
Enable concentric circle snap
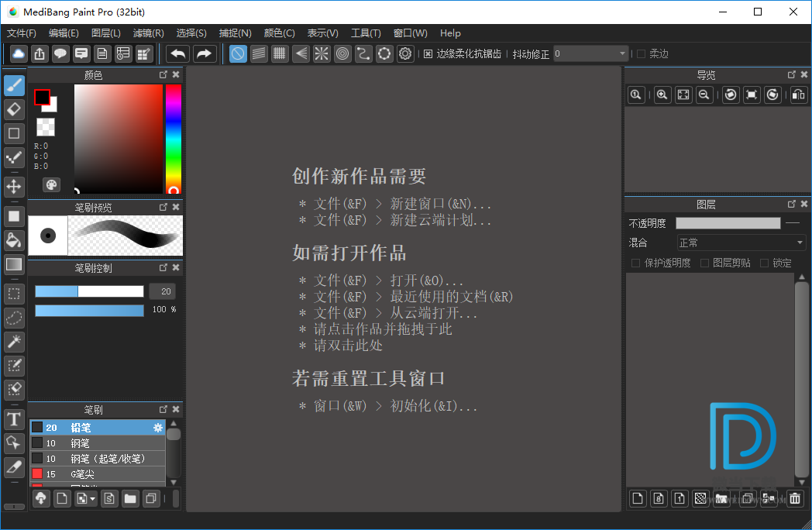[x=342, y=53]
